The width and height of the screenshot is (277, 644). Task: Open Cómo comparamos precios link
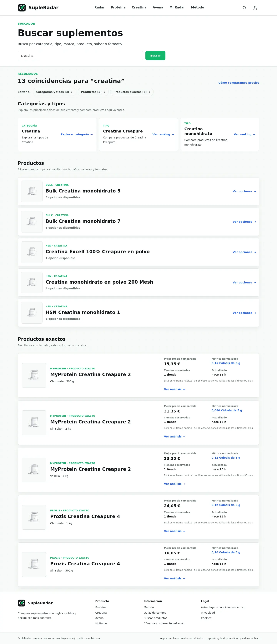click(239, 83)
